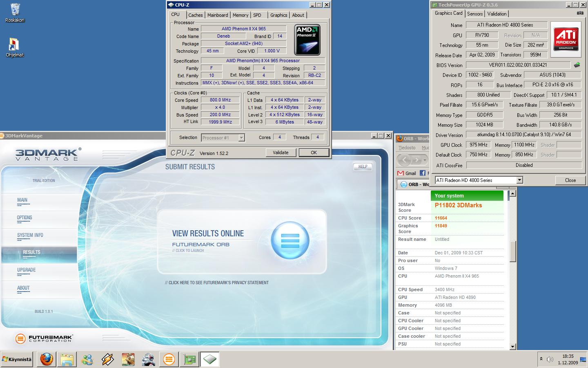The image size is (588, 368).
Task: Switch to the Graphics tab in CPU-Z
Action: 279,15
